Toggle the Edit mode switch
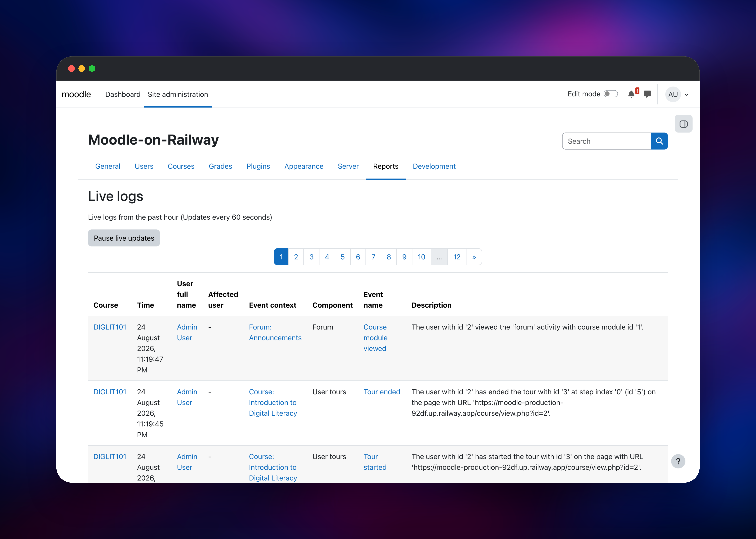 611,94
